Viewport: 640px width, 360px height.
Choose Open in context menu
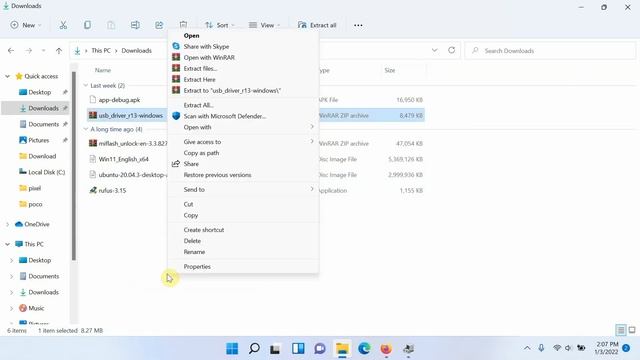243,36
